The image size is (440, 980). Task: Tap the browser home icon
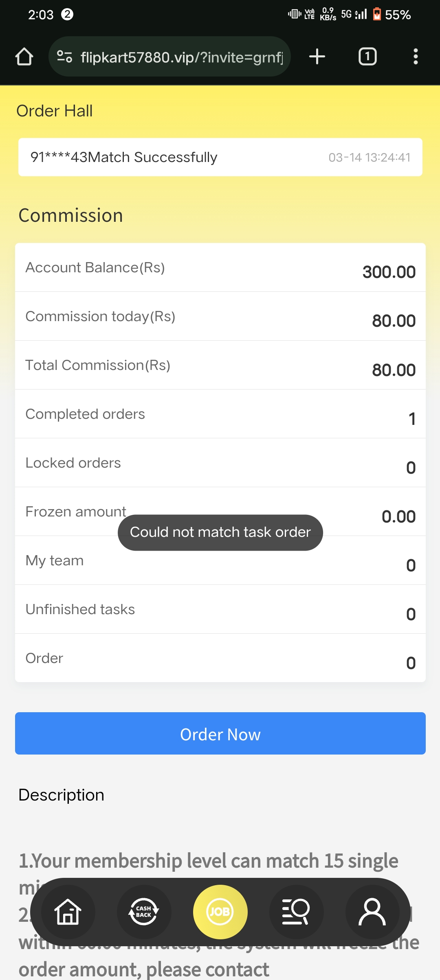24,57
